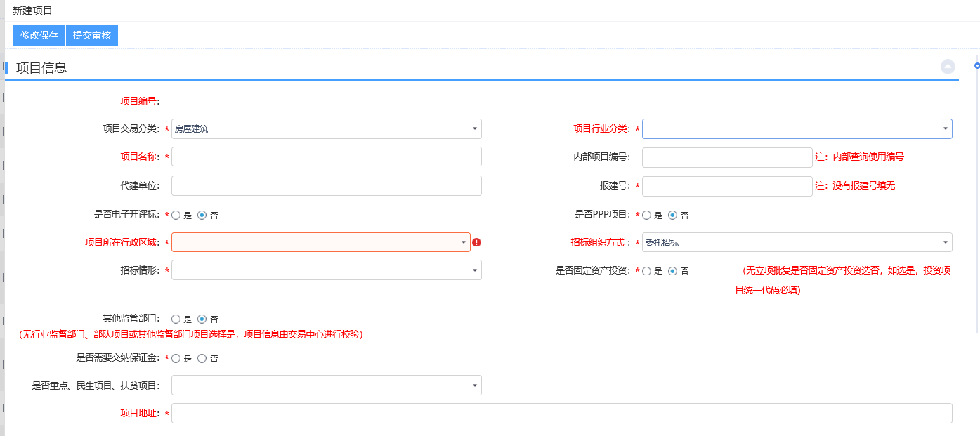Open 是否重点、民生项目、扶贫项目 dropdown
The image size is (980, 436).
326,385
